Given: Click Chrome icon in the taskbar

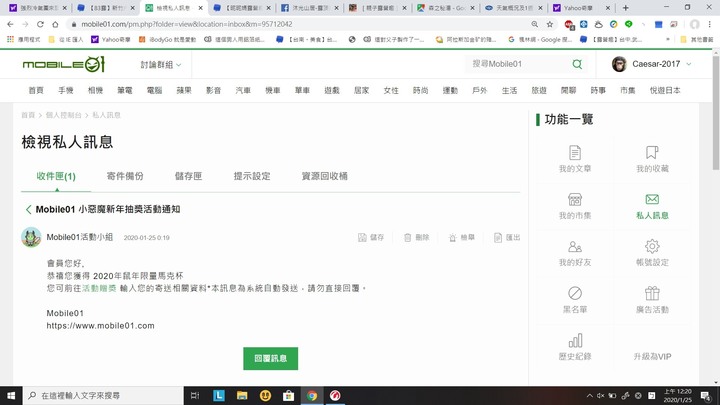Looking at the screenshot, I should (312, 395).
